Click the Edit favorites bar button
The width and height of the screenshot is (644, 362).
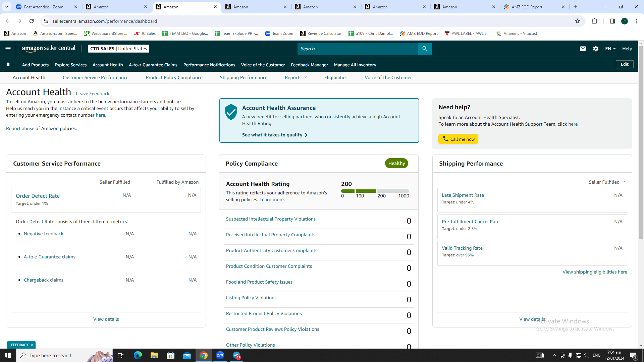click(x=625, y=64)
